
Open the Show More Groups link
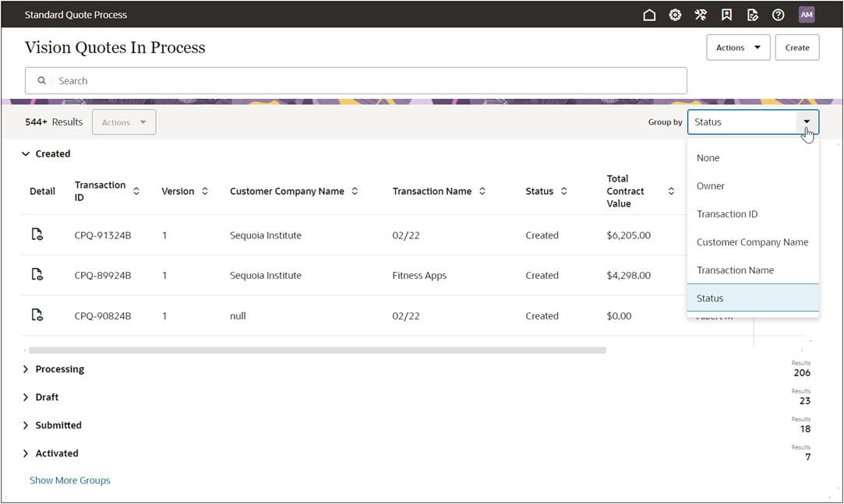pyautogui.click(x=69, y=480)
